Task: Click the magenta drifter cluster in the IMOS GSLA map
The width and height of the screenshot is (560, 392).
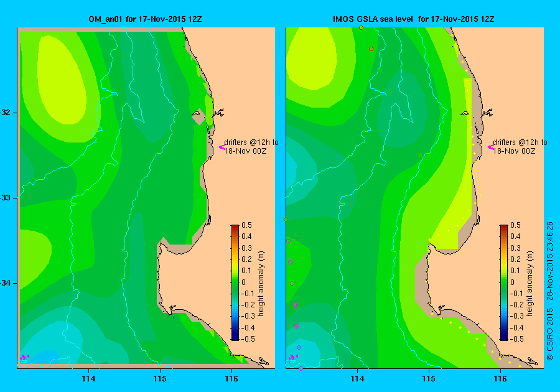Action: pos(293,357)
